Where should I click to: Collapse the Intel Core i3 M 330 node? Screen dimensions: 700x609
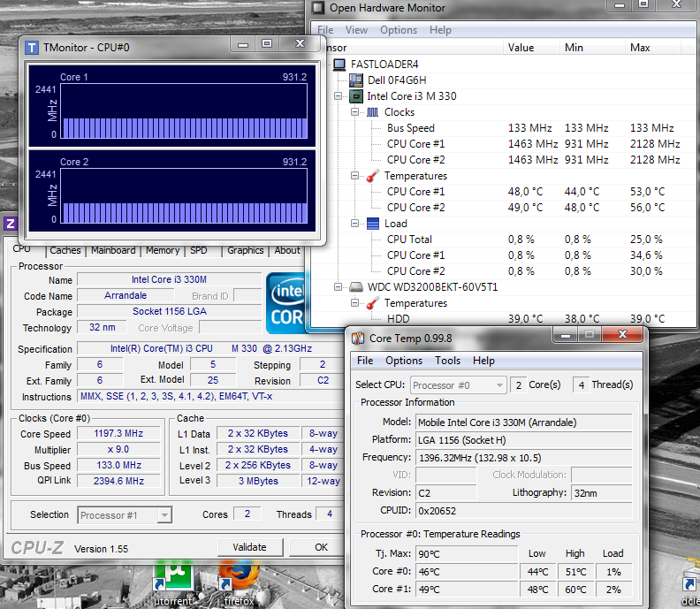(338, 96)
